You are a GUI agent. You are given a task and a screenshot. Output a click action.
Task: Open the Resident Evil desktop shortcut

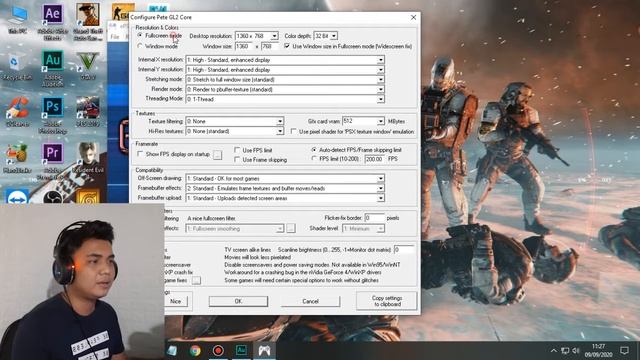coord(88,158)
